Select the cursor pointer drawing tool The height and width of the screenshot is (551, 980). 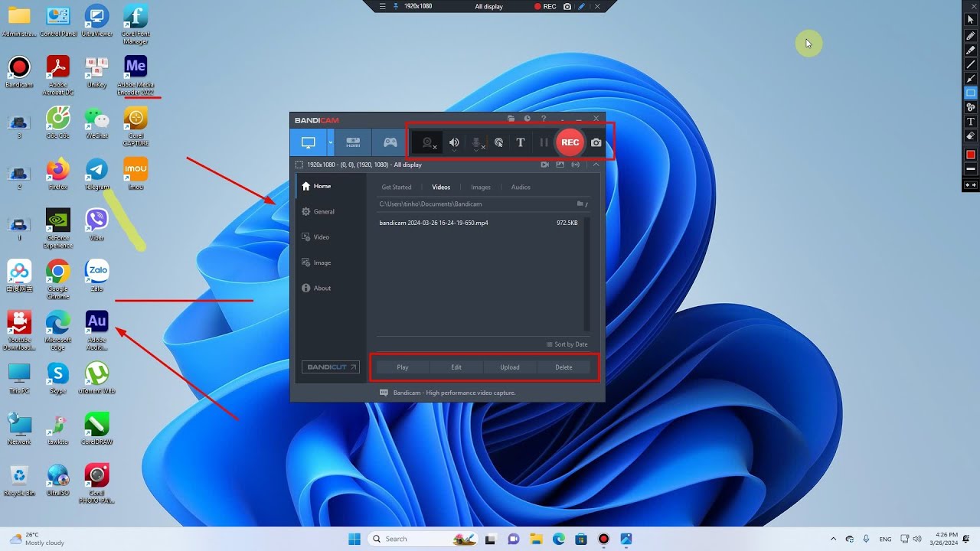point(971,20)
